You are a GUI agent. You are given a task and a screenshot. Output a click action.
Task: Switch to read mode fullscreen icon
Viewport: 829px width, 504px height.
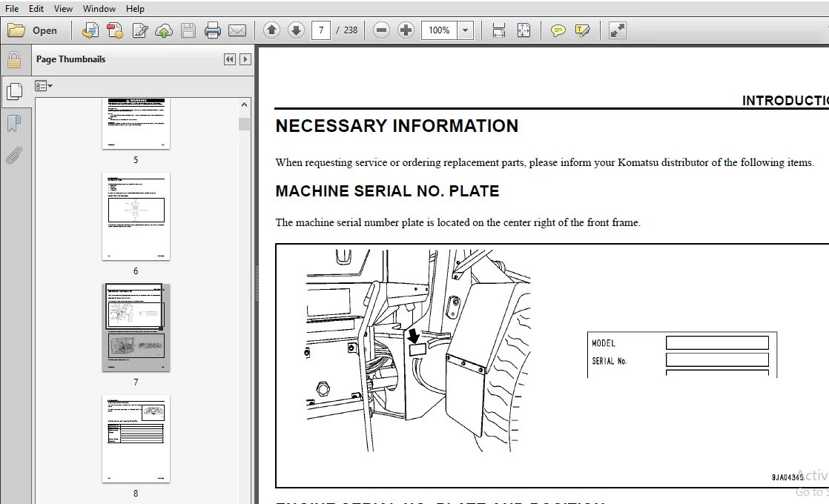(x=617, y=30)
